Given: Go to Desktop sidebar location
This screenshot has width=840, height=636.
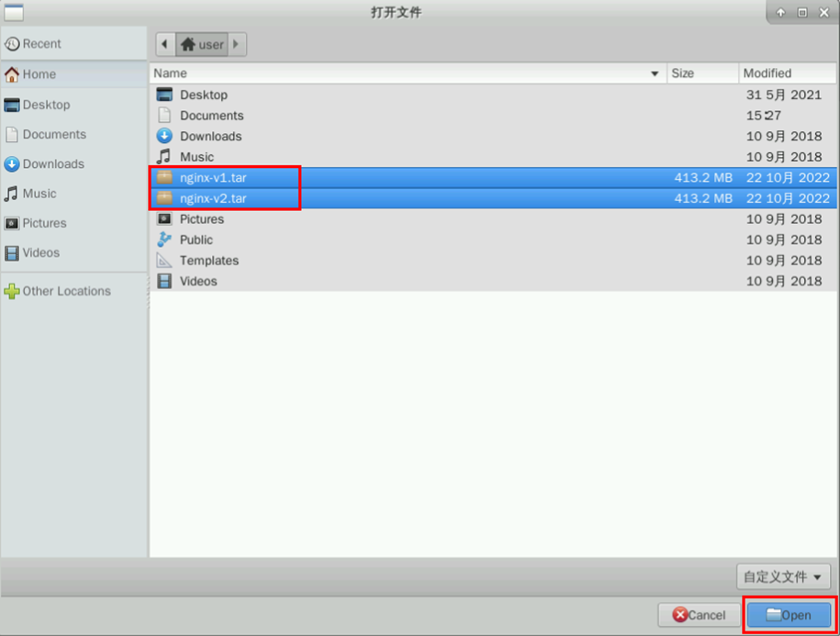Looking at the screenshot, I should (x=46, y=105).
